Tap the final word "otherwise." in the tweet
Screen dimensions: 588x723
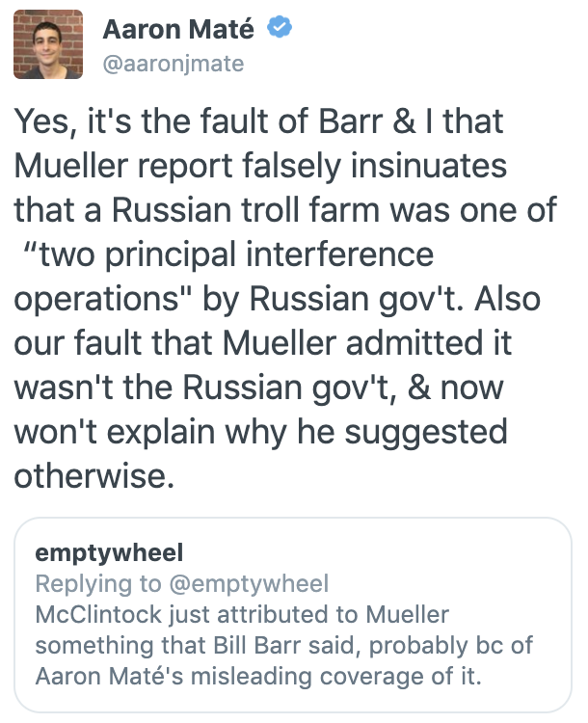point(94,476)
